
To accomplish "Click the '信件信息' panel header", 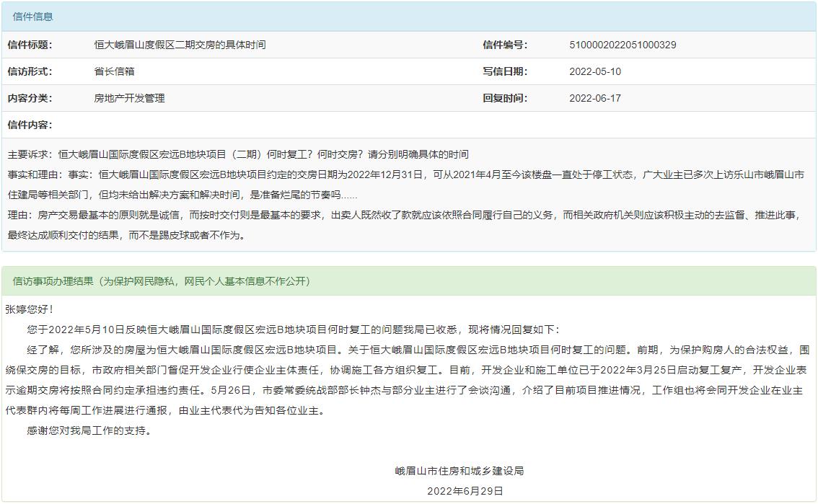I will tap(408, 17).
